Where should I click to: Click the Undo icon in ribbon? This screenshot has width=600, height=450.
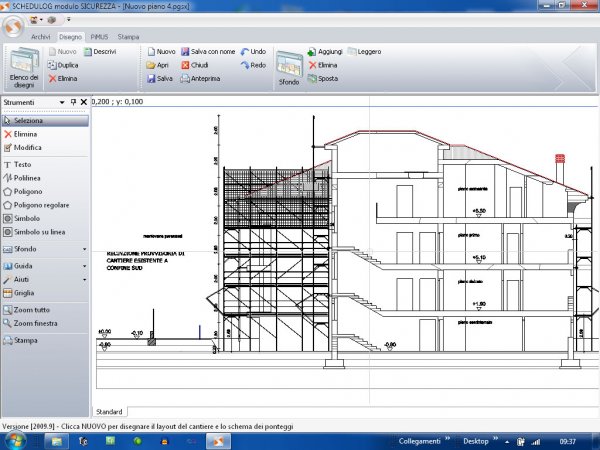[x=252, y=50]
